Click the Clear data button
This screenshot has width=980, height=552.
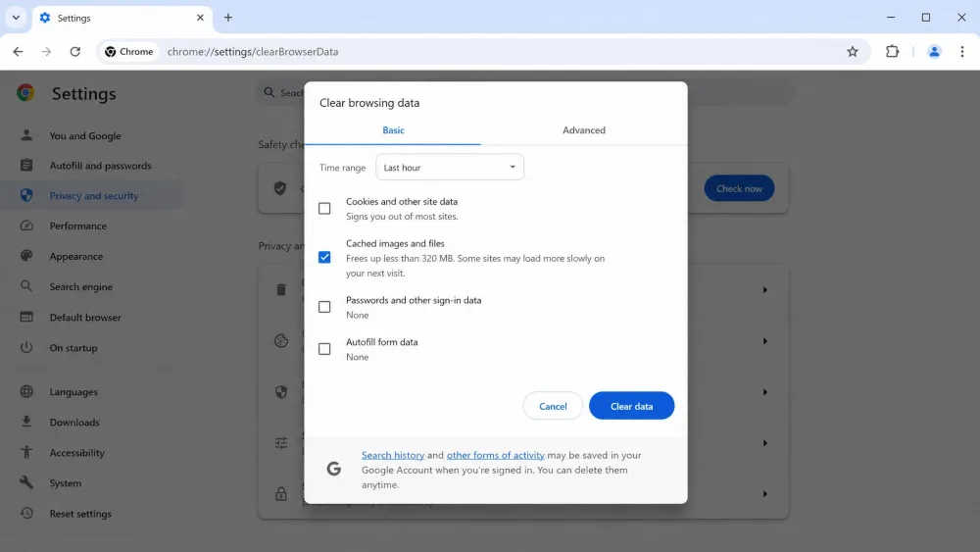pos(631,406)
